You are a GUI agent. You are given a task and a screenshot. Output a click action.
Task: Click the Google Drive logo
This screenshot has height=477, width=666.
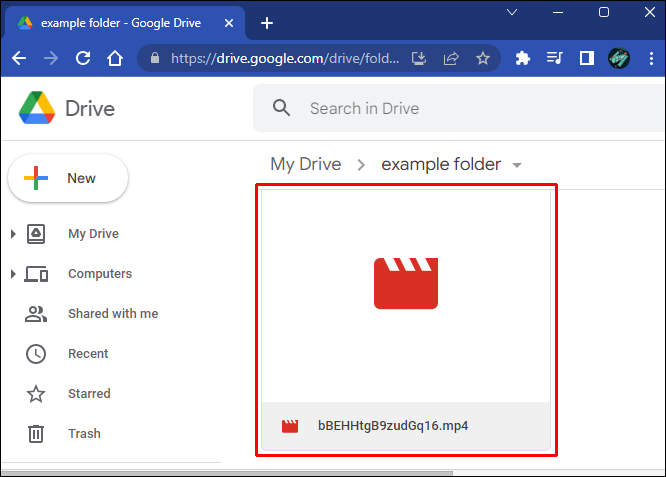click(x=36, y=108)
